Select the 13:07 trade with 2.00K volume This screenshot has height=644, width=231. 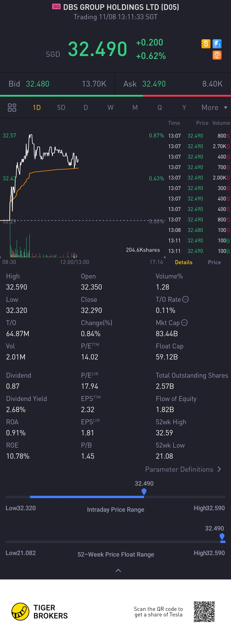(199, 178)
